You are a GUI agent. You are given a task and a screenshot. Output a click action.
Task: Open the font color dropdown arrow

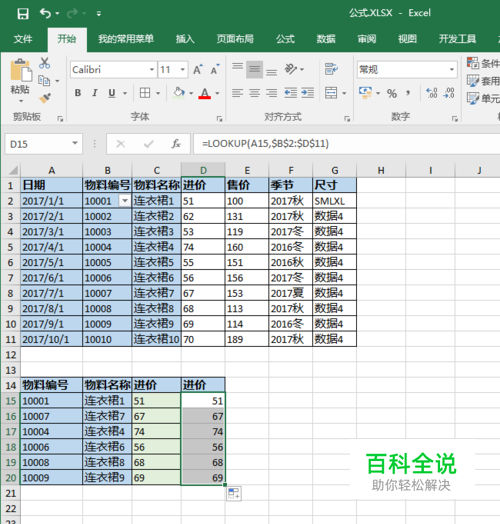218,93
